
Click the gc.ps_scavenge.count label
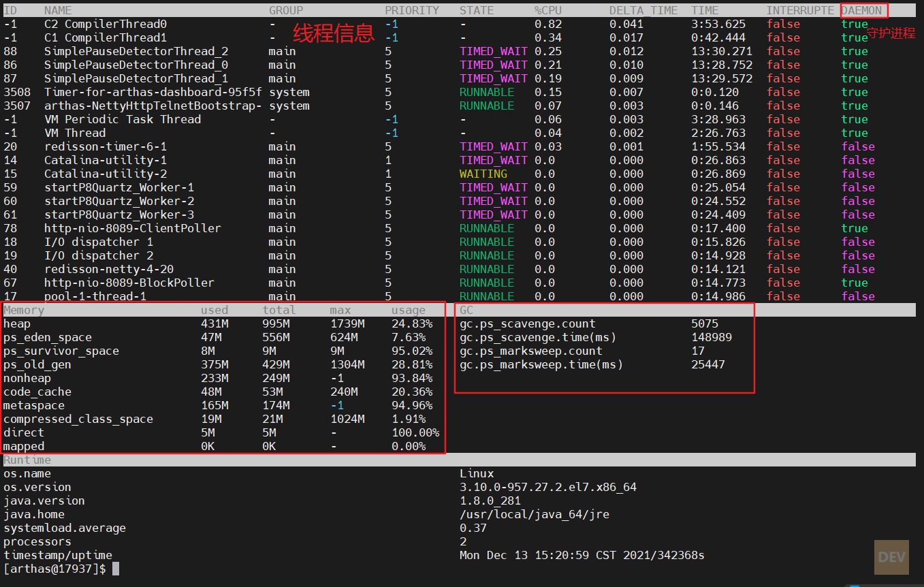tap(528, 323)
